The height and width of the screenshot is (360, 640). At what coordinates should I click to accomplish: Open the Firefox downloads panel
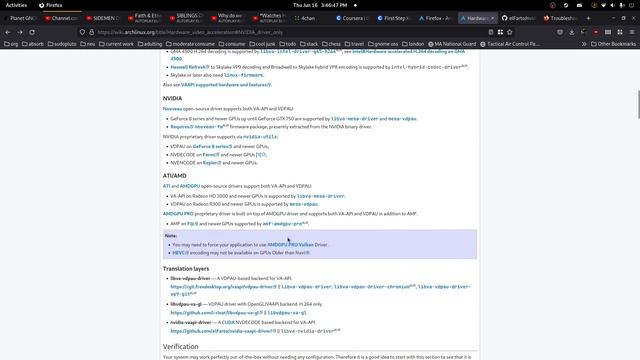(x=571, y=32)
